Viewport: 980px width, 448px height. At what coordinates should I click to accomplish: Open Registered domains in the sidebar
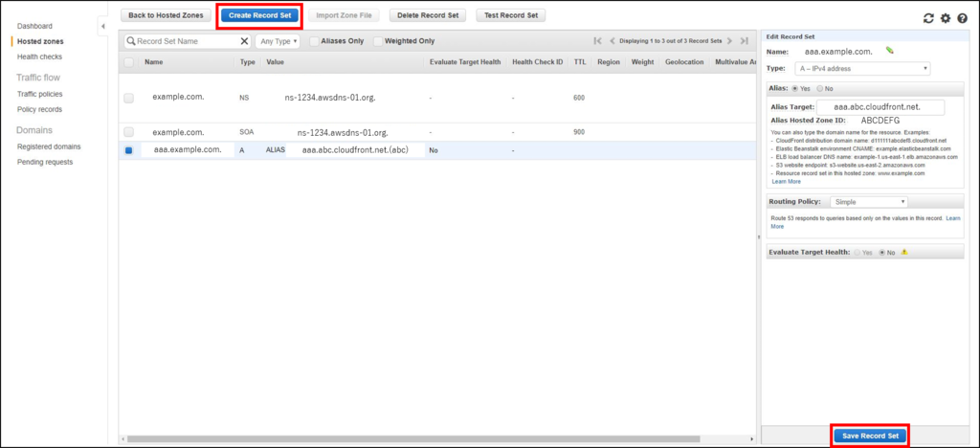tap(49, 146)
